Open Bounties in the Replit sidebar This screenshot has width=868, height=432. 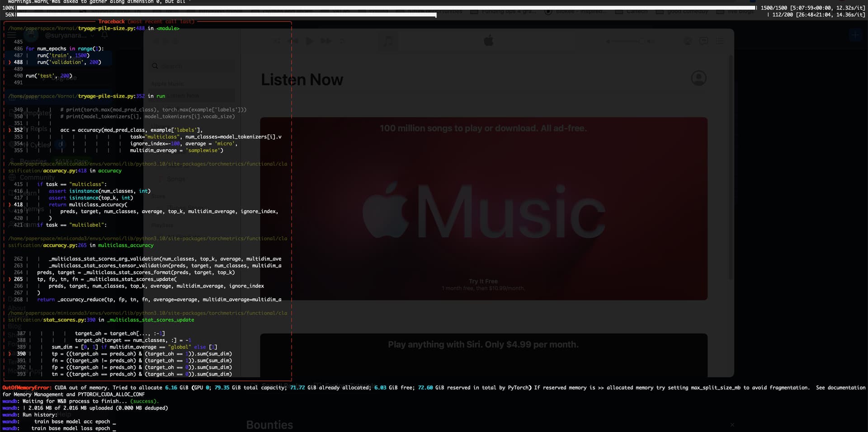pyautogui.click(x=29, y=161)
